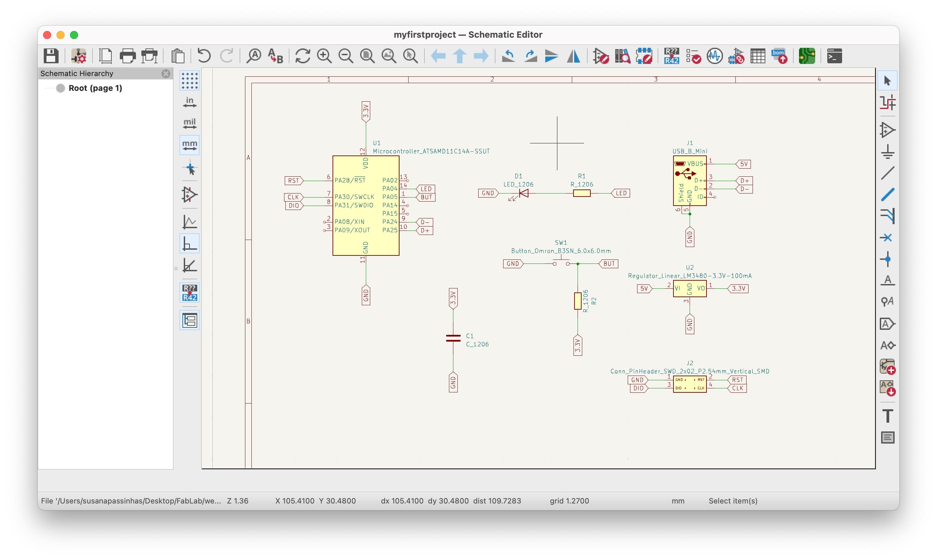Zoom in on the schematic
Screen dimensions: 937x560
point(324,56)
